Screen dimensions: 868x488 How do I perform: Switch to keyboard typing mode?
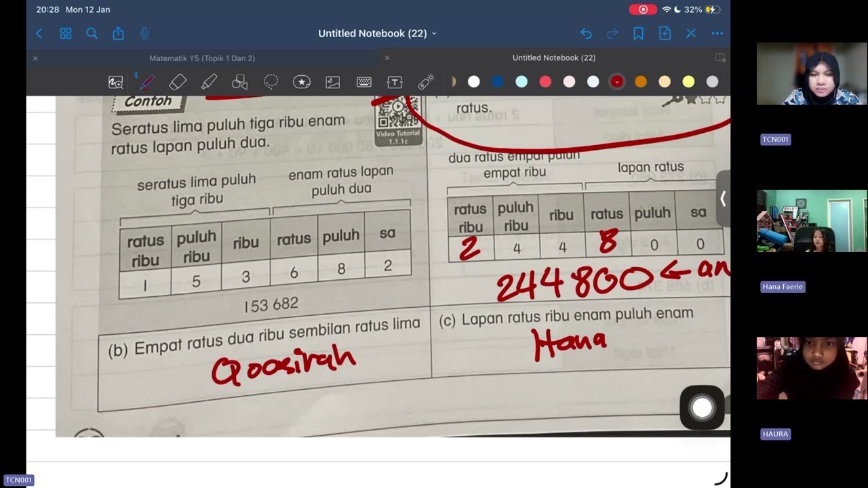click(364, 82)
